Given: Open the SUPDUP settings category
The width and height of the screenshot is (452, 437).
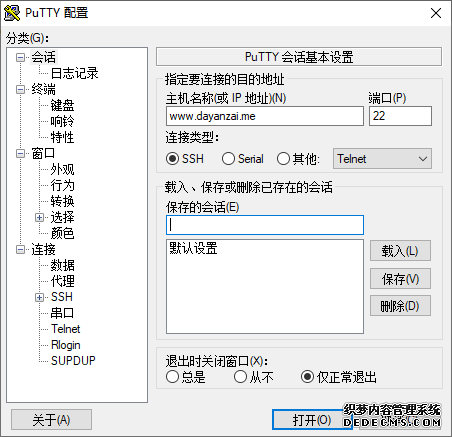Looking at the screenshot, I should [x=73, y=361].
